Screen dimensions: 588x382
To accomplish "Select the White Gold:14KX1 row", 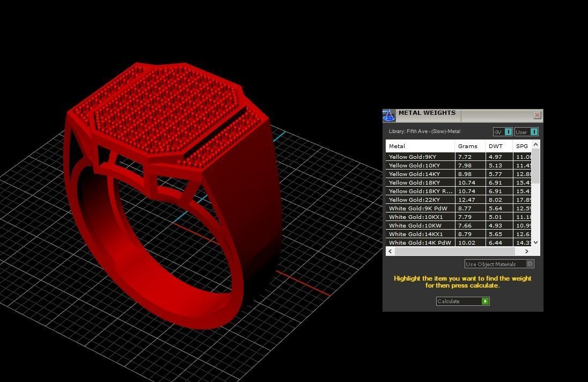I will (x=458, y=234).
